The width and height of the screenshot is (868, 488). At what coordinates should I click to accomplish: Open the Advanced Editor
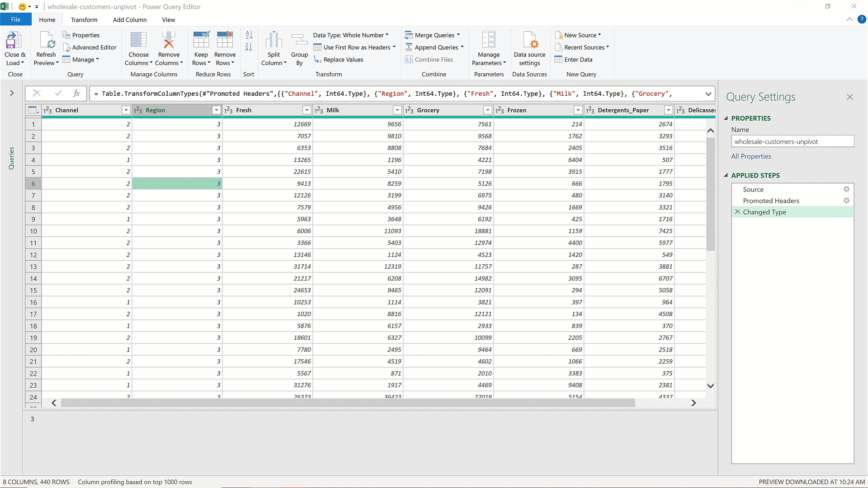[90, 47]
